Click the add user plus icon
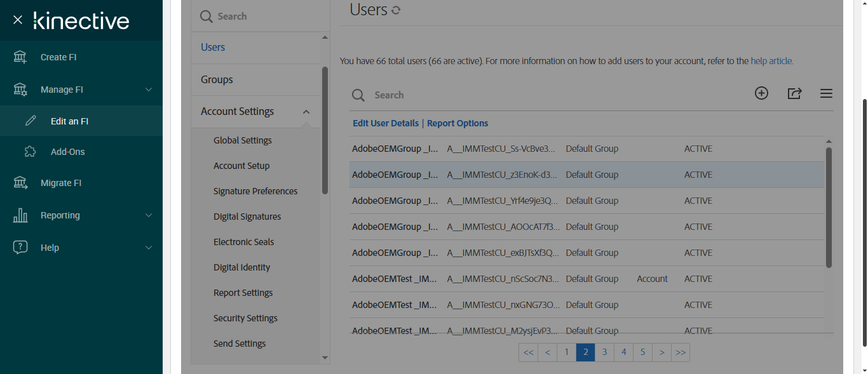This screenshot has width=868, height=374. (761, 93)
